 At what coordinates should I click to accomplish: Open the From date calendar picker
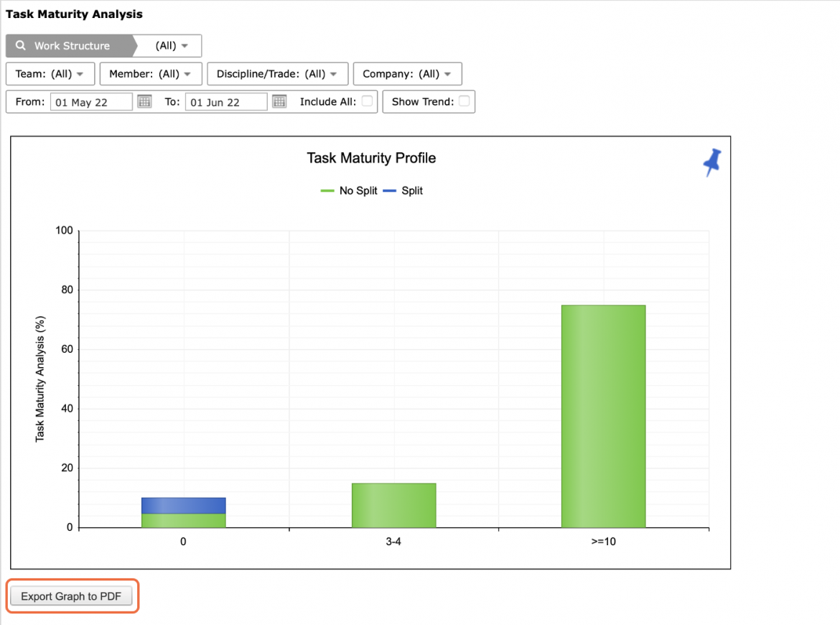coord(144,101)
